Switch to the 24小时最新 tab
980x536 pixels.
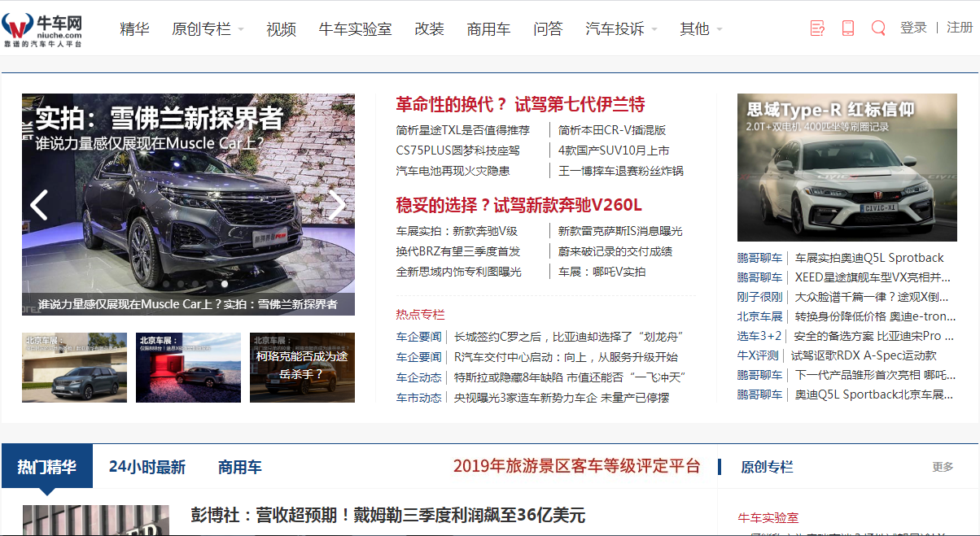click(x=147, y=467)
